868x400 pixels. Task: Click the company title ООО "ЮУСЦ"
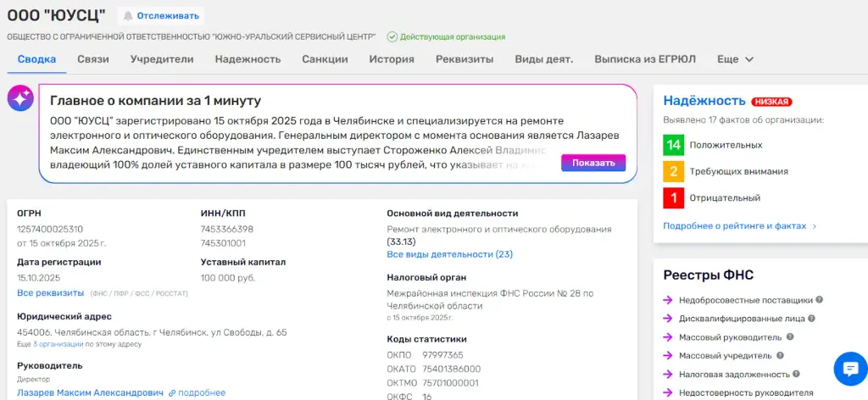point(56,15)
